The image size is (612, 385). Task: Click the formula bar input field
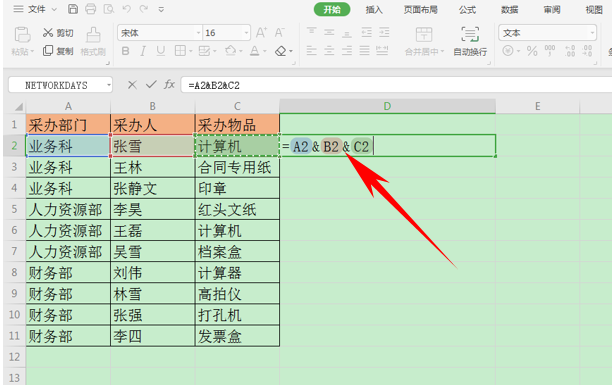click(396, 85)
